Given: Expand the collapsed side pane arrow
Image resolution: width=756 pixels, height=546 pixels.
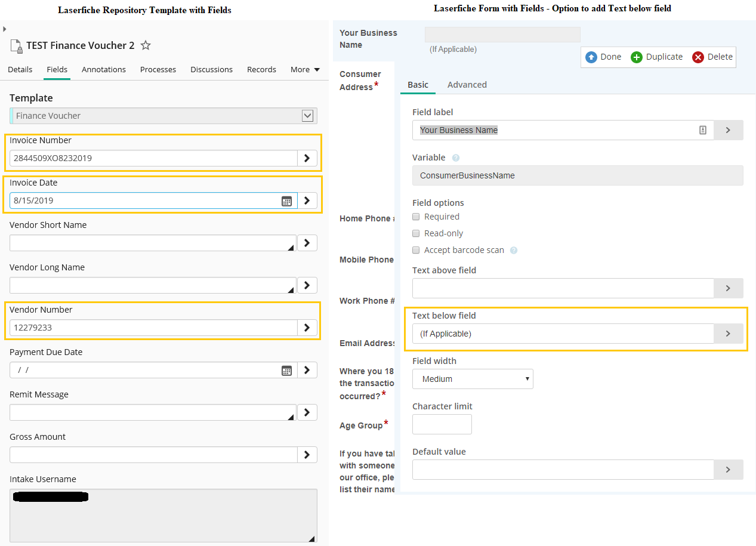Looking at the screenshot, I should [x=4, y=29].
